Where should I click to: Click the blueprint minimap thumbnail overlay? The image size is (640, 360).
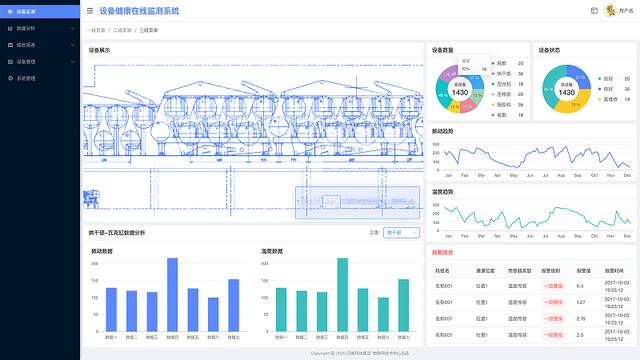(x=358, y=202)
